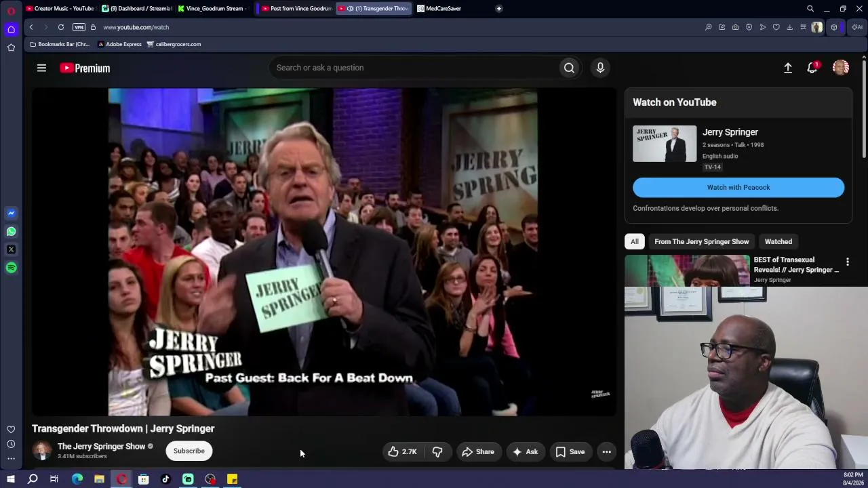Open X (Twitter) in the sidebar
868x488 pixels.
[11, 249]
